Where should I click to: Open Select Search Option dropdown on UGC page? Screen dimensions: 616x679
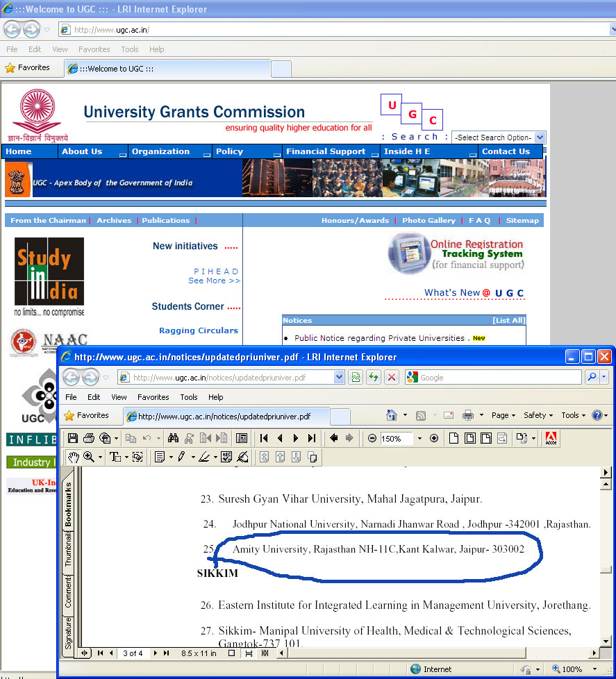coord(540,137)
